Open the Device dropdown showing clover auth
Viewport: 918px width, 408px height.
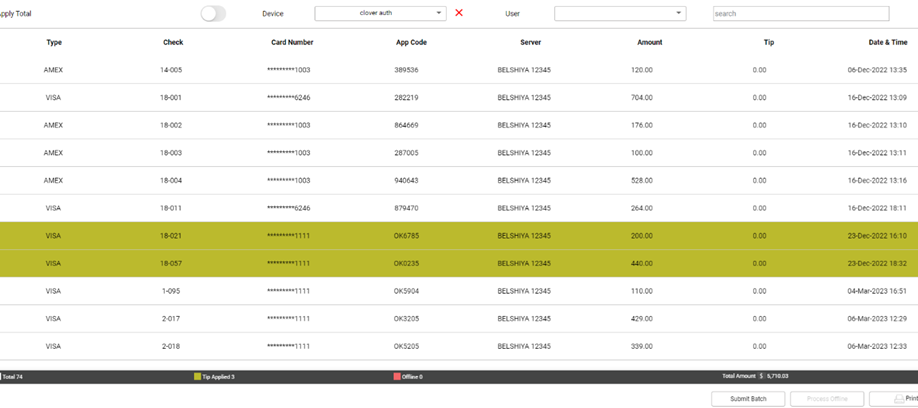click(x=380, y=14)
